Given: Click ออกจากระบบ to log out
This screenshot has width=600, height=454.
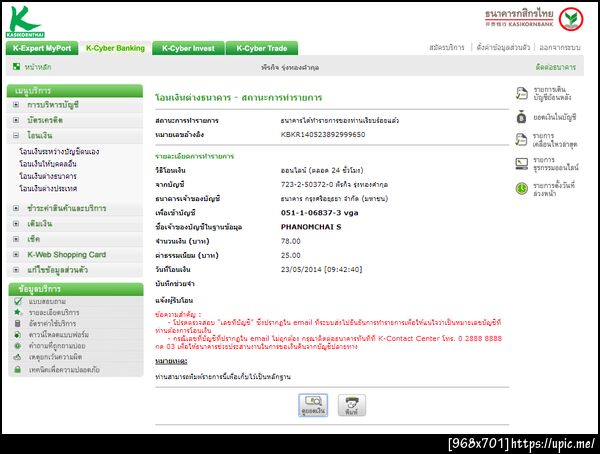Looking at the screenshot, I should pyautogui.click(x=560, y=47).
